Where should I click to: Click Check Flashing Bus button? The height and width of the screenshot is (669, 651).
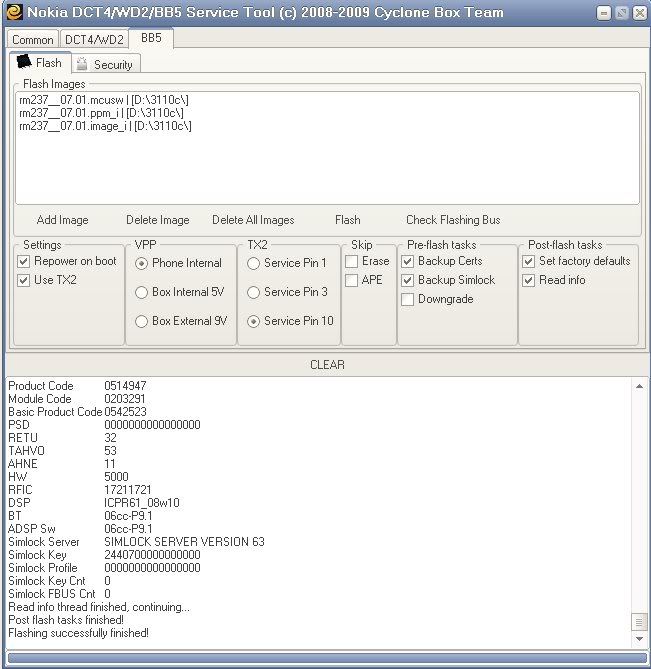point(453,220)
